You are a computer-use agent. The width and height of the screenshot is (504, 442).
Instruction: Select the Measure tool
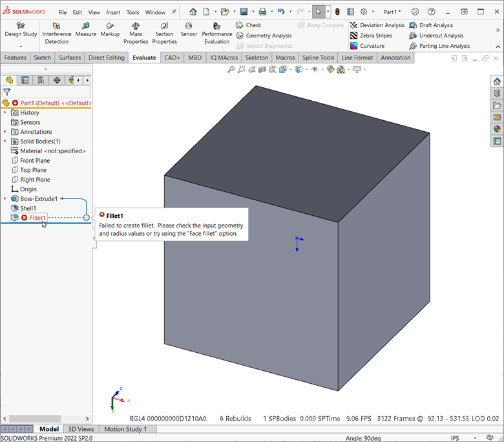click(86, 30)
